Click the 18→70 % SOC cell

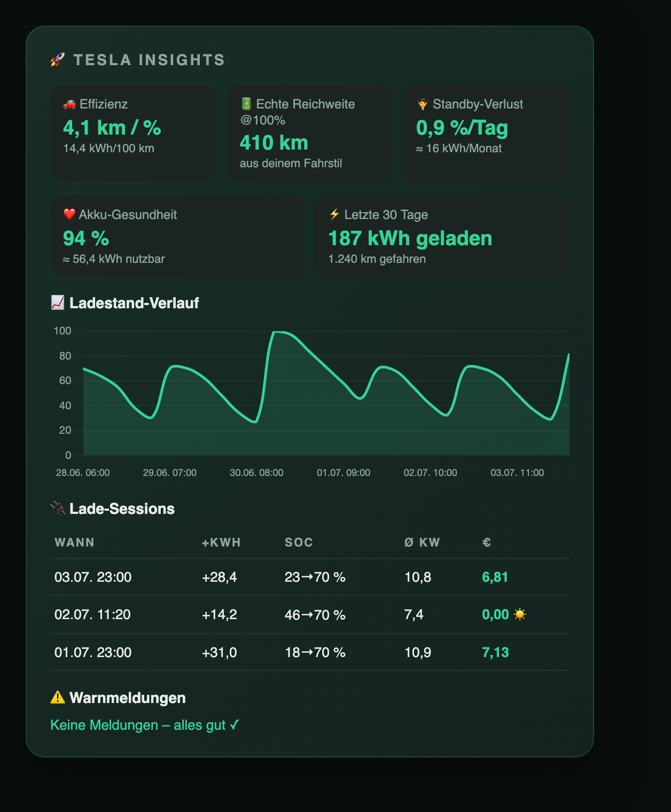click(315, 652)
